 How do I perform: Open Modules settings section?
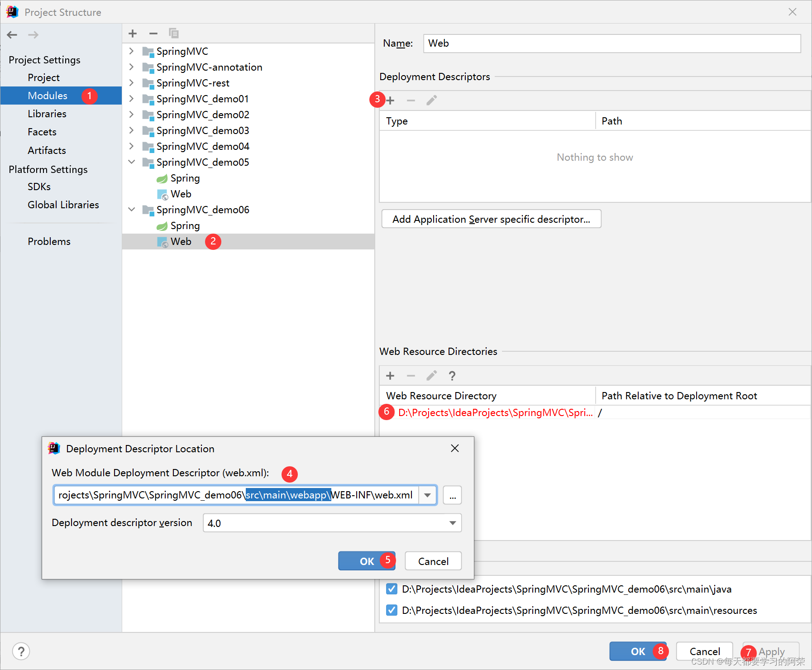click(x=61, y=96)
